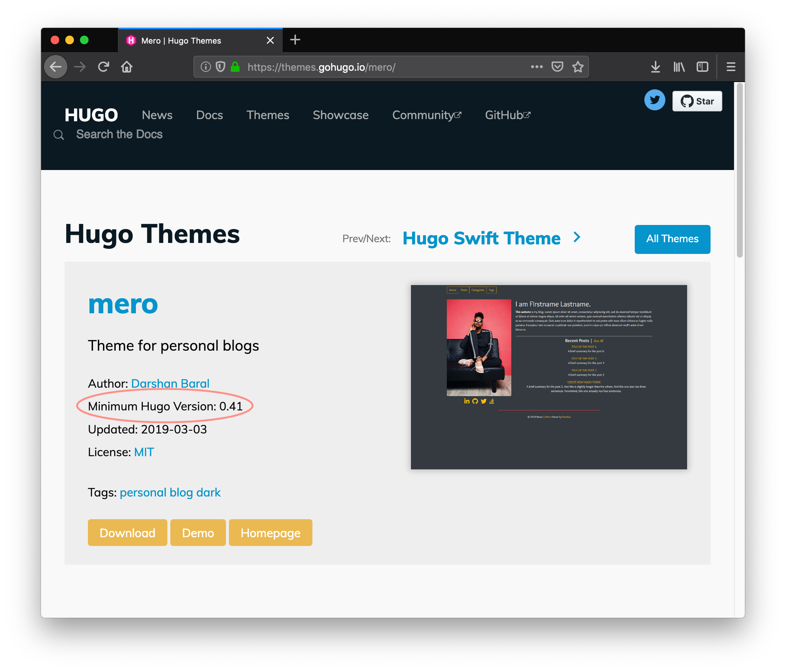The width and height of the screenshot is (786, 672).
Task: Go to browser home icon
Action: [x=127, y=67]
